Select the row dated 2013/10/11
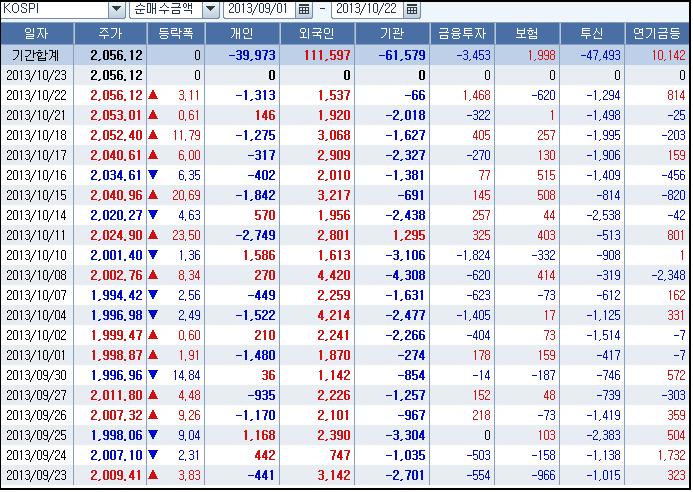693x492 pixels. pyautogui.click(x=345, y=235)
